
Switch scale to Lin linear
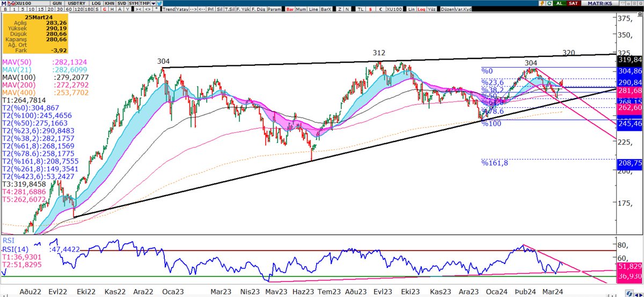tap(412, 9)
